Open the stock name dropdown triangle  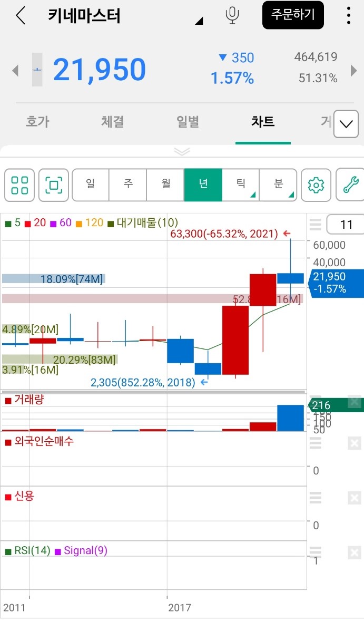[199, 21]
